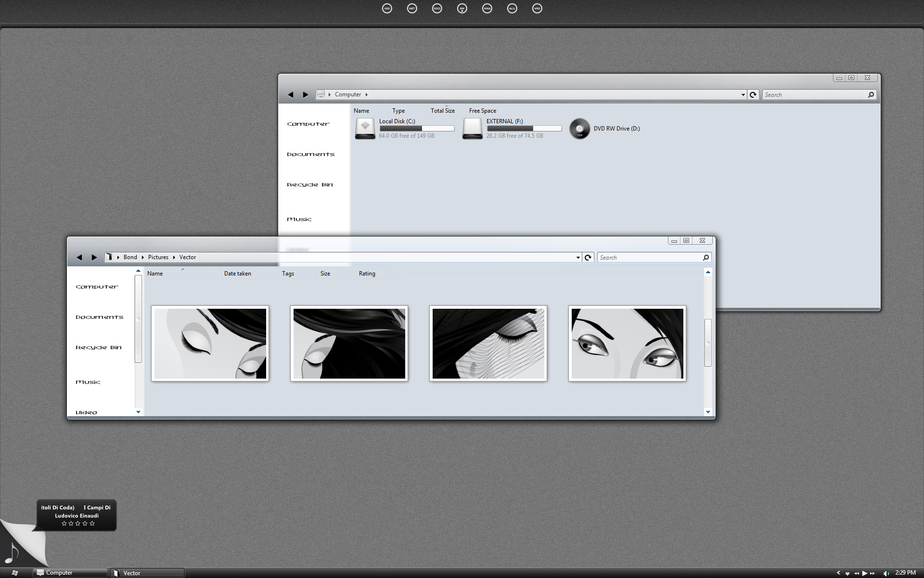Show hidden tray icons arrow
The image size is (924, 578).
click(838, 573)
